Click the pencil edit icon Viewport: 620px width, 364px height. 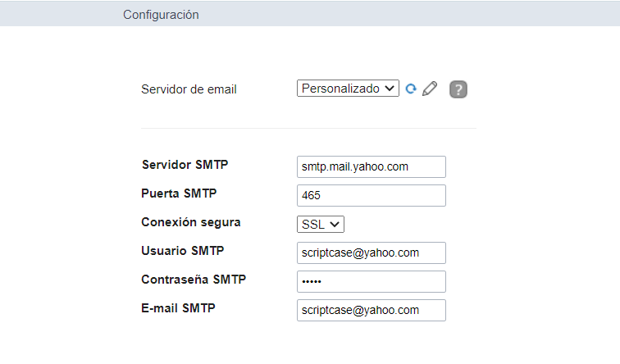coord(430,89)
